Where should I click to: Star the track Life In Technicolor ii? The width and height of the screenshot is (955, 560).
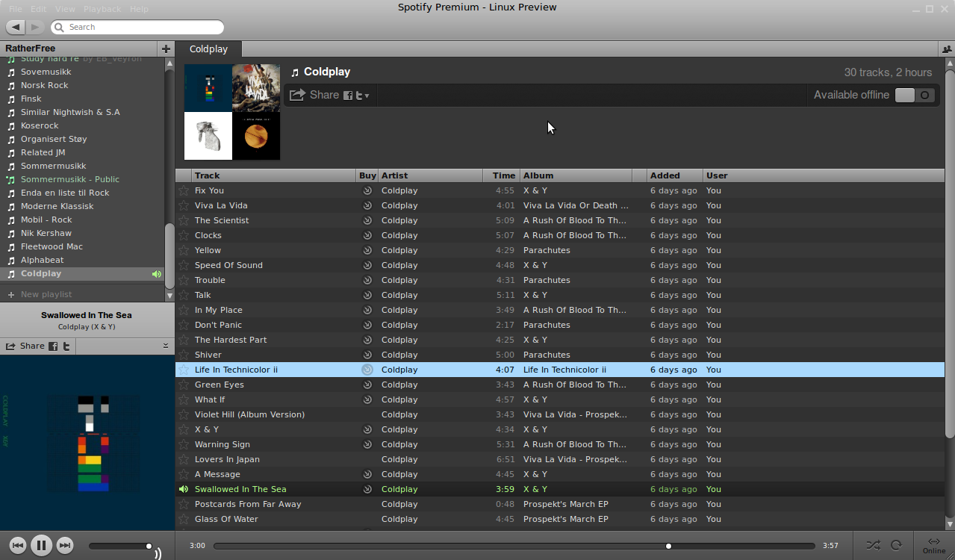pos(184,370)
